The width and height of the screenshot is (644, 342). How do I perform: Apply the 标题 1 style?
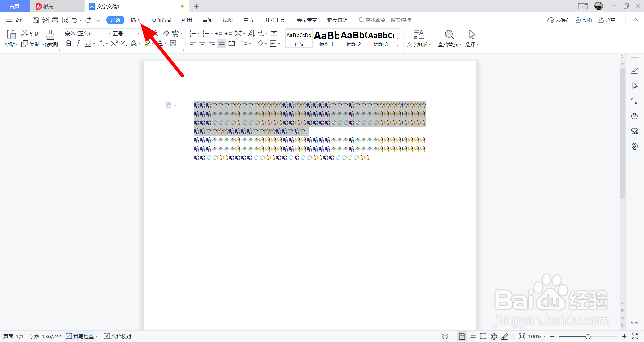click(x=326, y=39)
